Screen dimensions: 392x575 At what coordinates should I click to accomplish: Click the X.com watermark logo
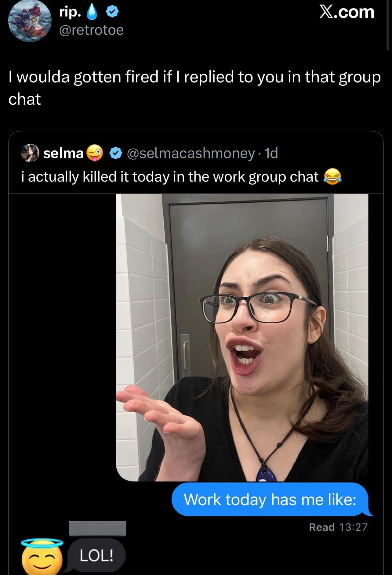[347, 12]
